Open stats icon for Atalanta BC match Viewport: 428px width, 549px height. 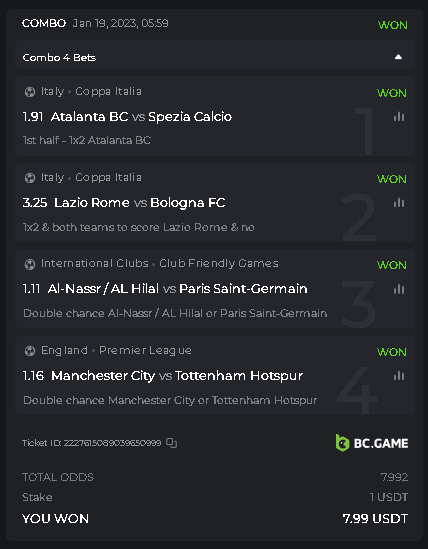(x=399, y=117)
